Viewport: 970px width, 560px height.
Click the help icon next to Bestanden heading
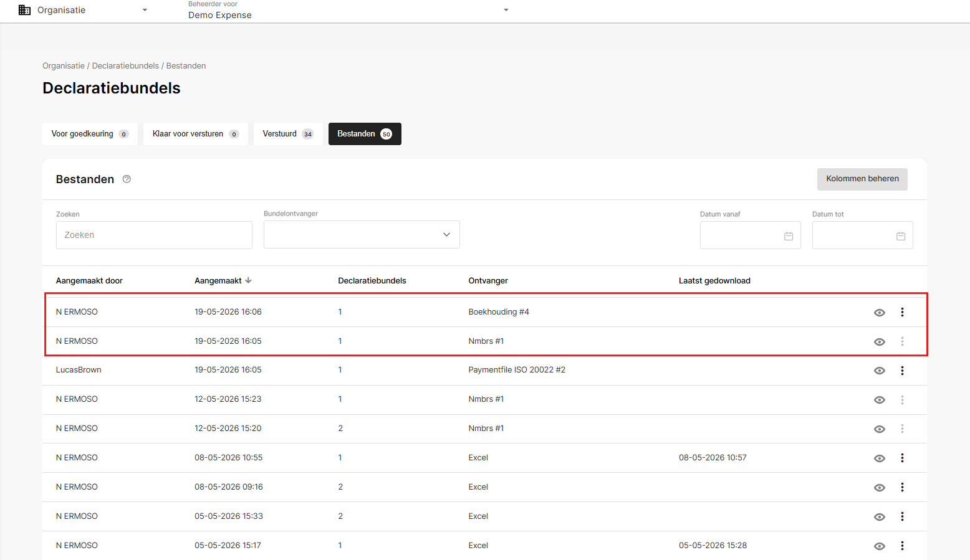coord(127,179)
